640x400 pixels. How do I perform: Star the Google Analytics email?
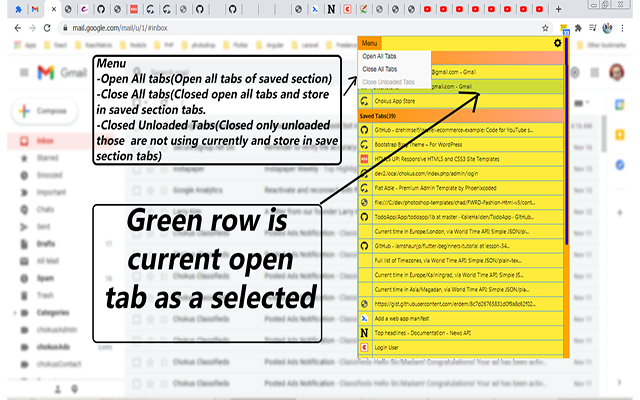click(x=150, y=190)
